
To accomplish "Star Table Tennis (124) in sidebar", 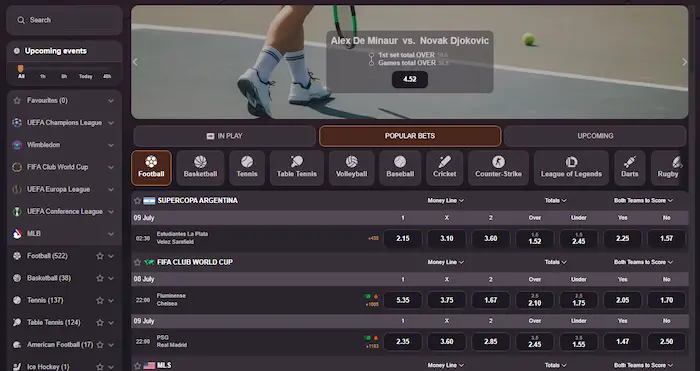I will point(100,323).
